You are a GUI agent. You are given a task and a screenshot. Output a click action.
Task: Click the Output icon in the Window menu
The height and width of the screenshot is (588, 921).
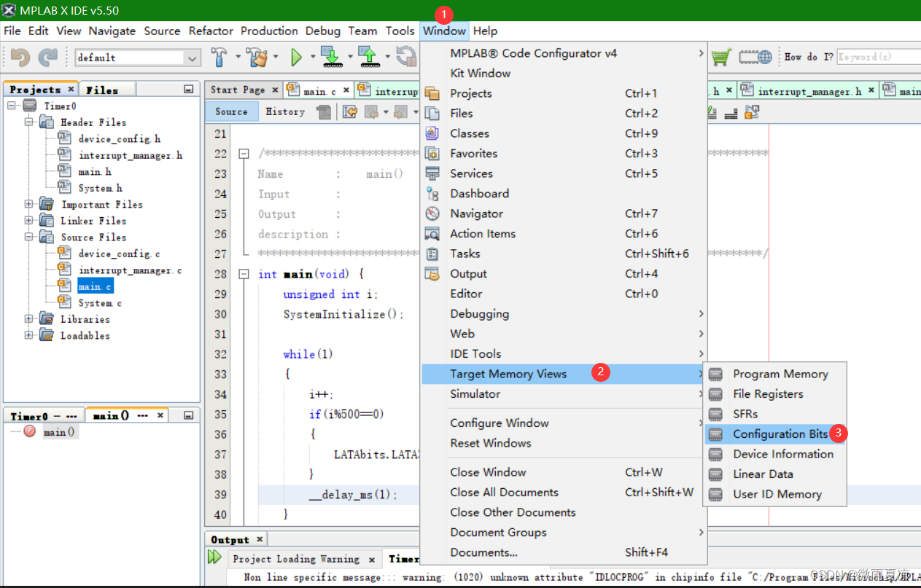(x=432, y=274)
